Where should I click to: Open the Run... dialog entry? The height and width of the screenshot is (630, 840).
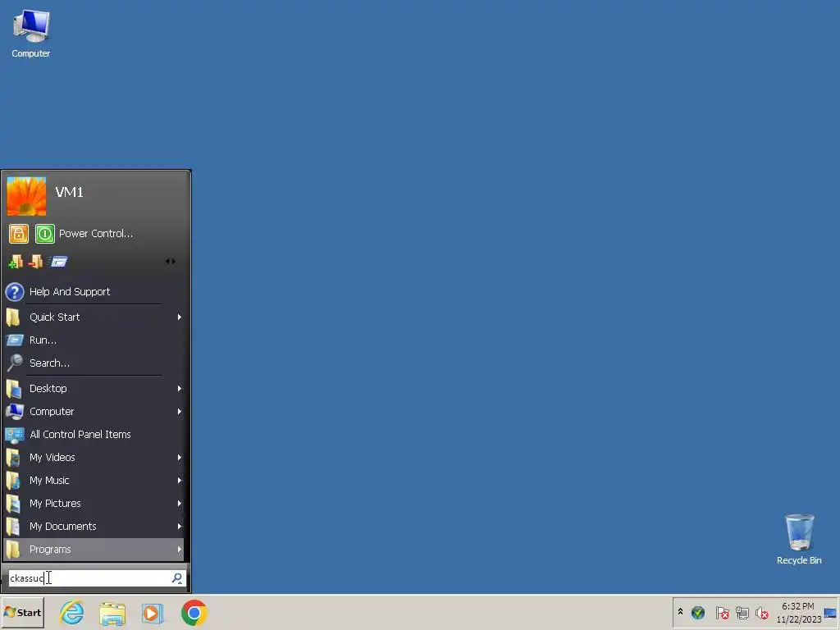coord(94,340)
